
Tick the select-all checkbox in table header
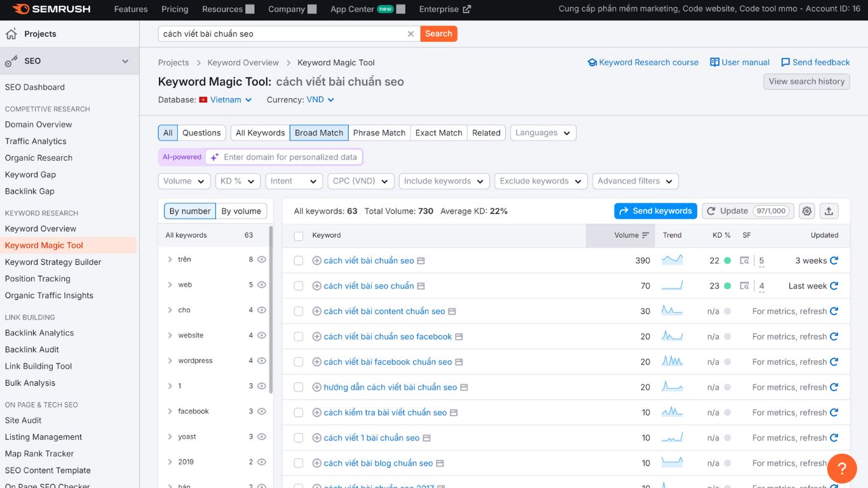click(298, 235)
